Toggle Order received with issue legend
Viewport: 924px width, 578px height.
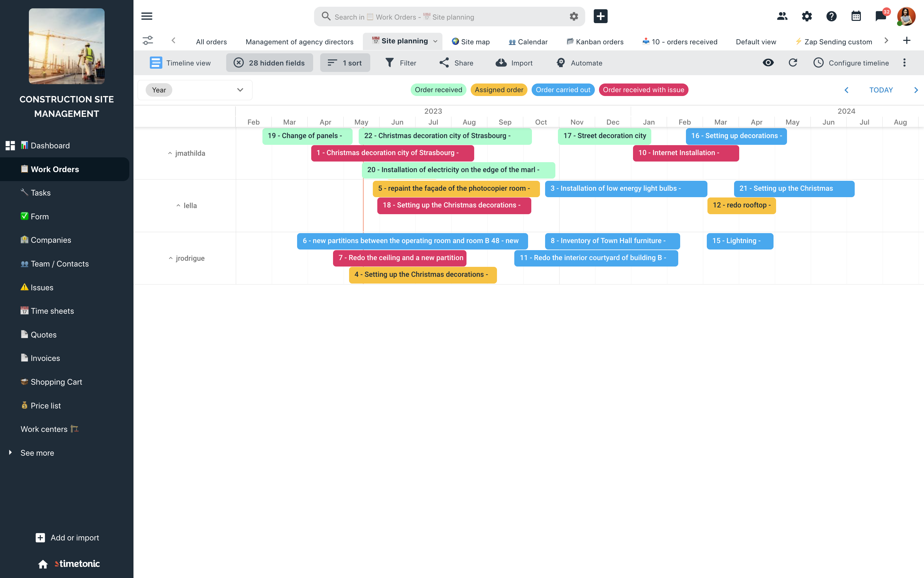coord(643,90)
